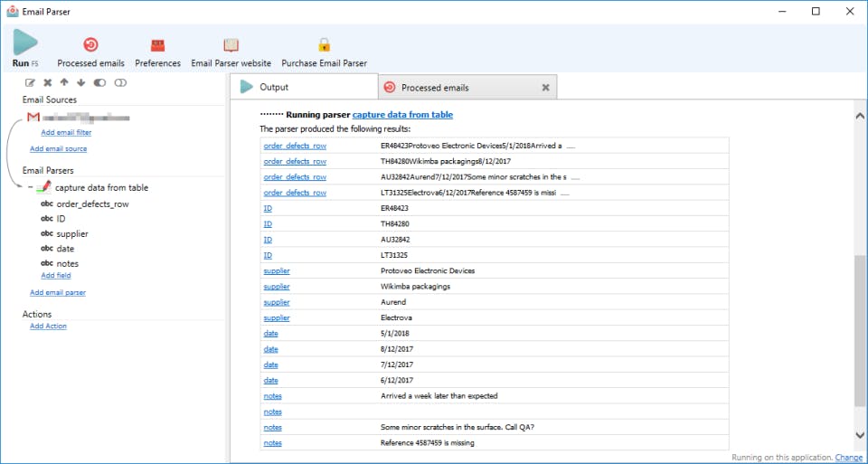Image resolution: width=868 pixels, height=464 pixels.
Task: Click order_defects_row link for LT31325 row
Action: 295,194
